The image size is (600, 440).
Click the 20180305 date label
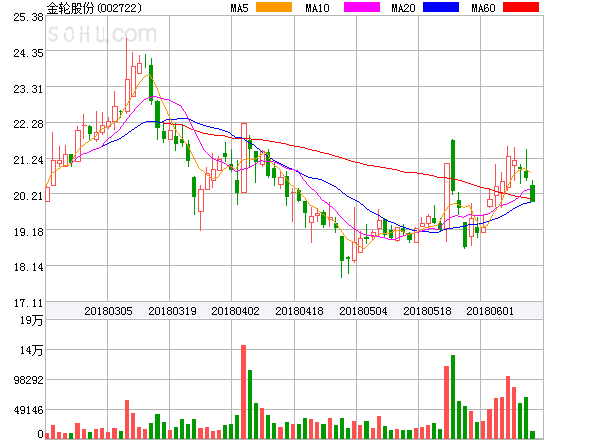coord(108,311)
